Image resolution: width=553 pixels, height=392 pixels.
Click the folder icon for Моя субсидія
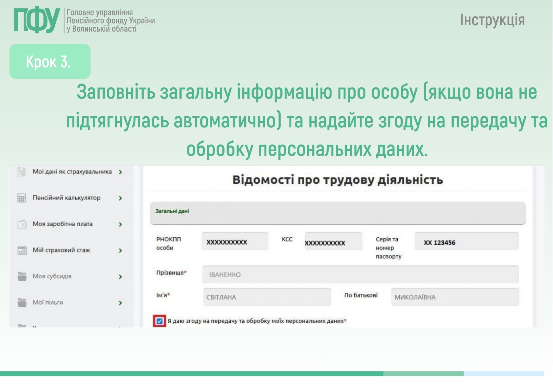(22, 277)
